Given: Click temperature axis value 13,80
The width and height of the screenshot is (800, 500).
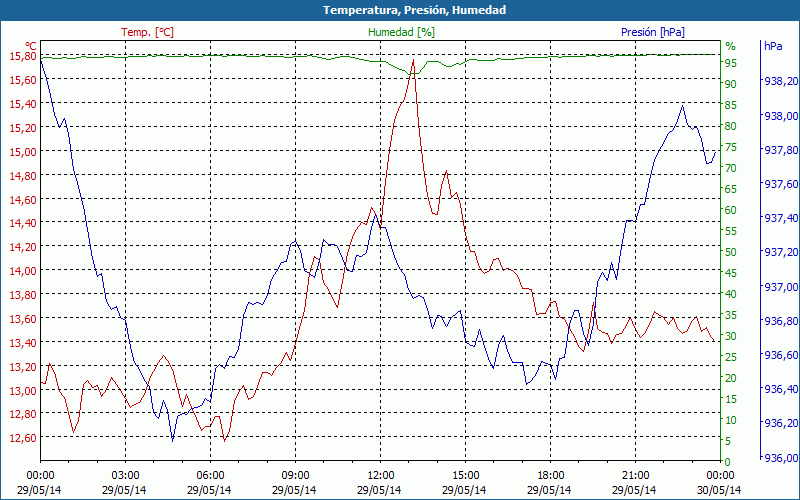Looking at the screenshot, I should click(x=23, y=295).
